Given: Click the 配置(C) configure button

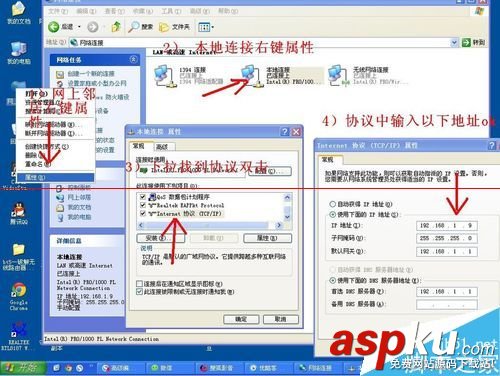Looking at the screenshot, I should pos(269,171).
